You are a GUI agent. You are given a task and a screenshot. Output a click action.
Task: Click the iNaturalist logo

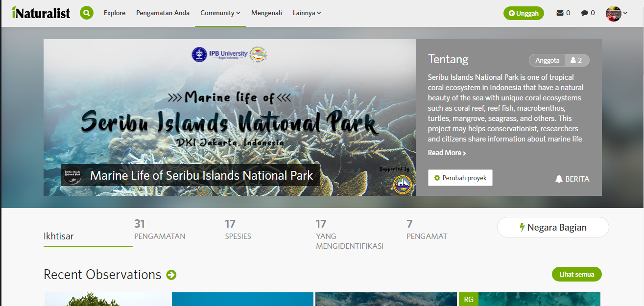click(41, 13)
